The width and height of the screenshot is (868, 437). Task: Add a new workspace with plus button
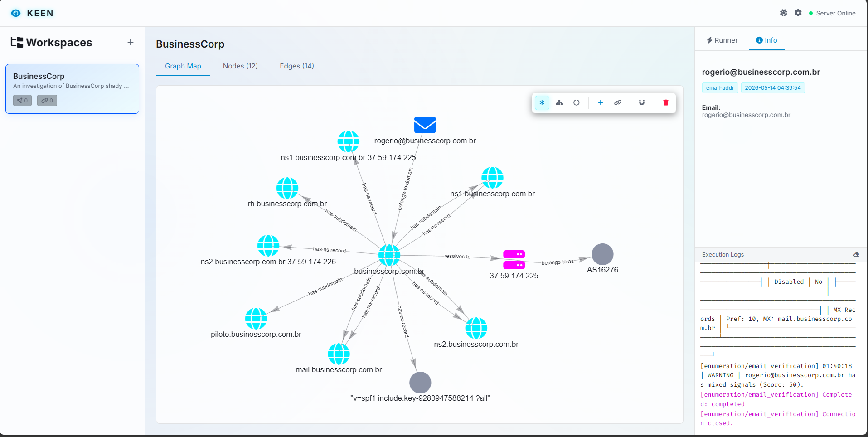[131, 42]
